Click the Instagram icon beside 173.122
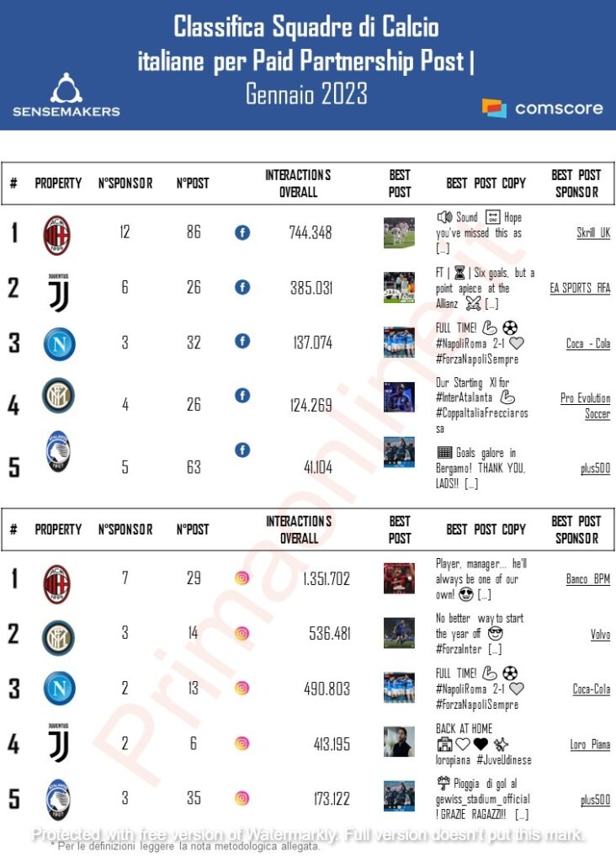 click(x=242, y=798)
